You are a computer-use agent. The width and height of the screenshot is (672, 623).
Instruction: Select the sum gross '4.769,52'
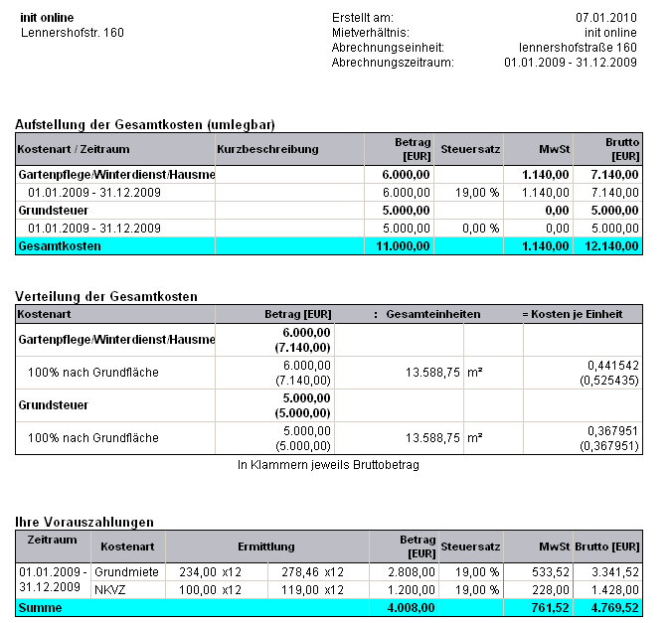coord(615,607)
